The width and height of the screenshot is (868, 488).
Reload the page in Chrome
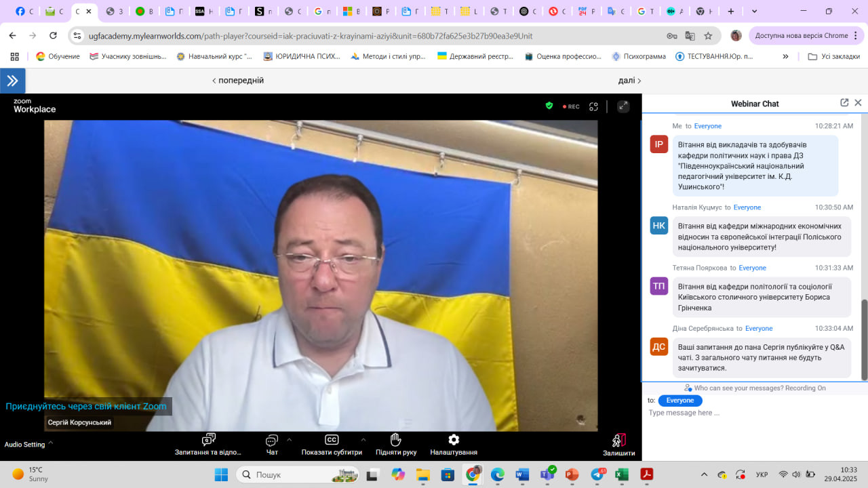[x=54, y=36]
